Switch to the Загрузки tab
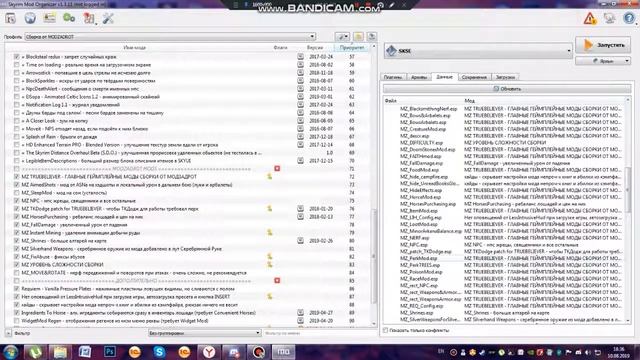The width and height of the screenshot is (640, 360). 505,77
